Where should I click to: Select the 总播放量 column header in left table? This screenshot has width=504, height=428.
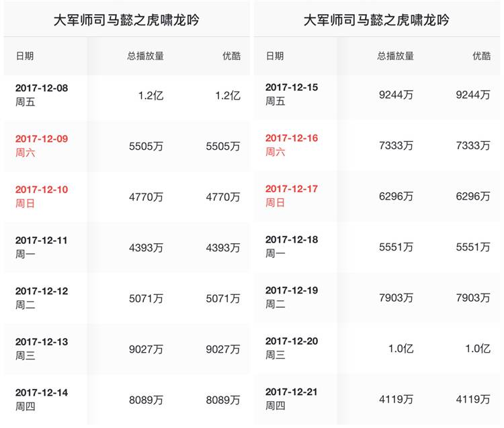145,56
